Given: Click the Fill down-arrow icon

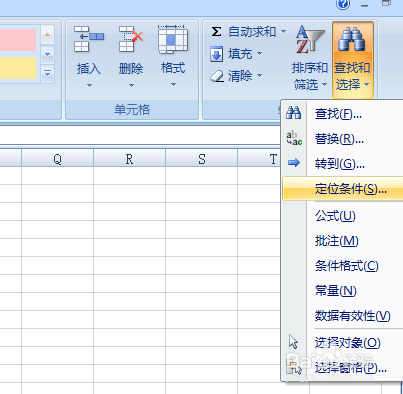Looking at the screenshot, I should pyautogui.click(x=216, y=54).
